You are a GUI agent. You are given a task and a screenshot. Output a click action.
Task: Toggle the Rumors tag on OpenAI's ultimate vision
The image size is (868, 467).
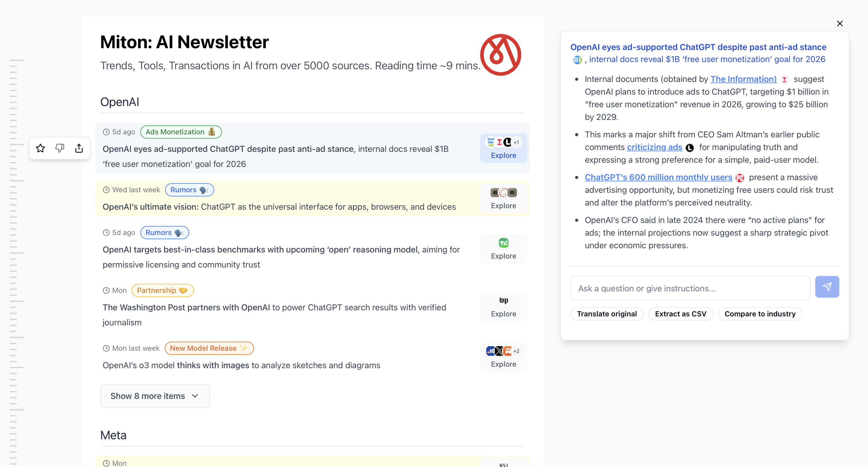[x=189, y=190]
